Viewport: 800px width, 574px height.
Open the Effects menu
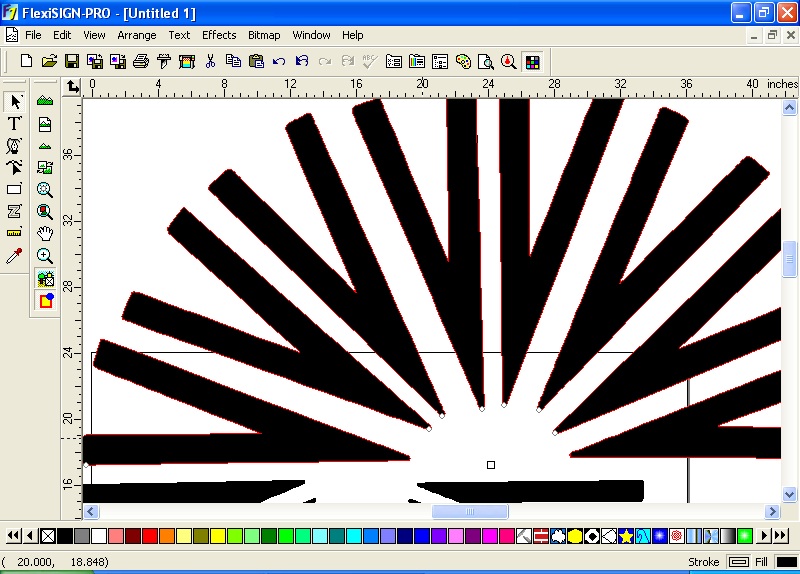[x=219, y=35]
